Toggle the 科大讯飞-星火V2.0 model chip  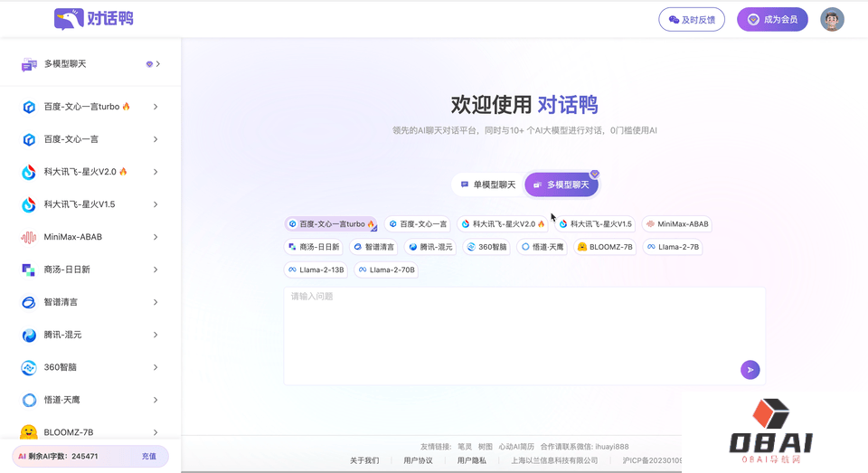504,223
